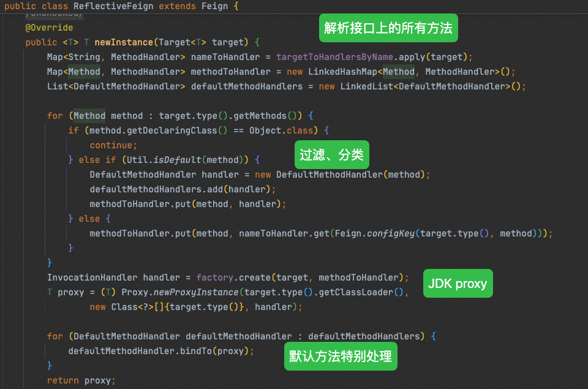Click the green "解析接口上的所有方法" annotation label
588x389 pixels.
(x=388, y=28)
